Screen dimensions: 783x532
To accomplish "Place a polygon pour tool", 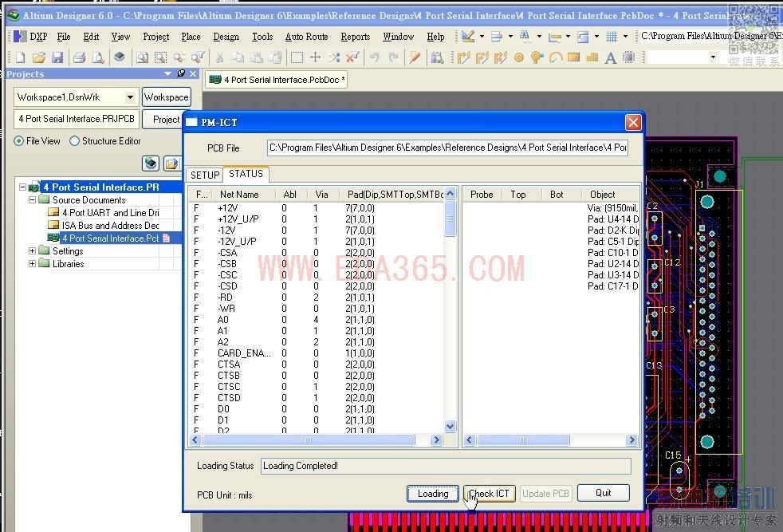I will click(x=592, y=57).
